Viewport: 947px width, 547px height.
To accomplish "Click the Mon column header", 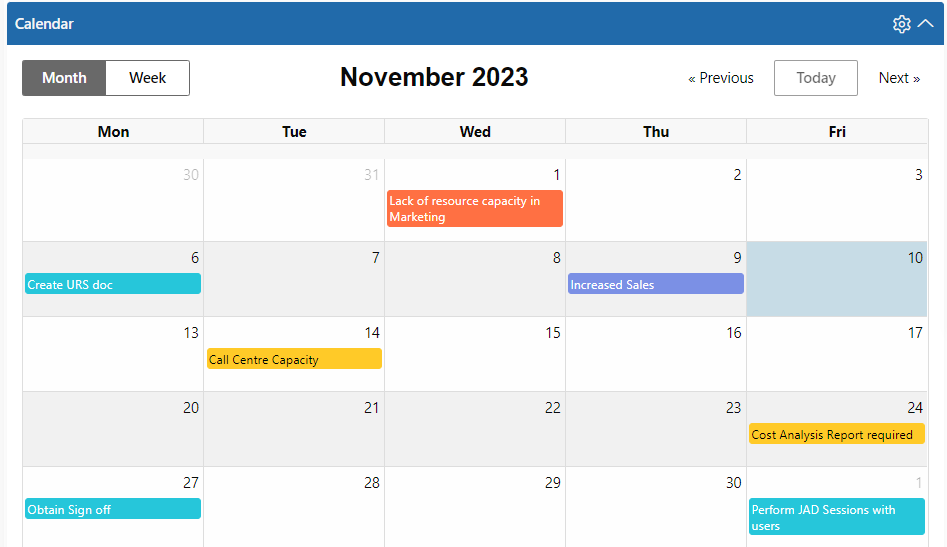I will (x=113, y=132).
